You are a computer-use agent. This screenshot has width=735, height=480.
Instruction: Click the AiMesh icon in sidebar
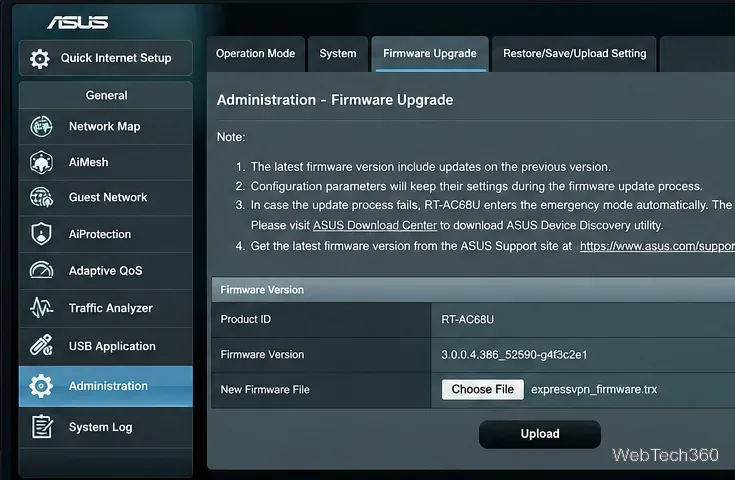tap(41, 162)
